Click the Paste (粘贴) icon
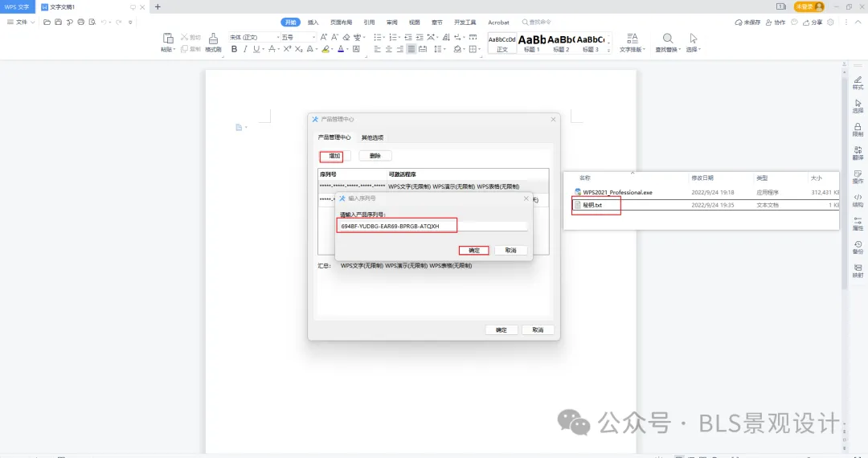The height and width of the screenshot is (458, 868). tap(168, 39)
